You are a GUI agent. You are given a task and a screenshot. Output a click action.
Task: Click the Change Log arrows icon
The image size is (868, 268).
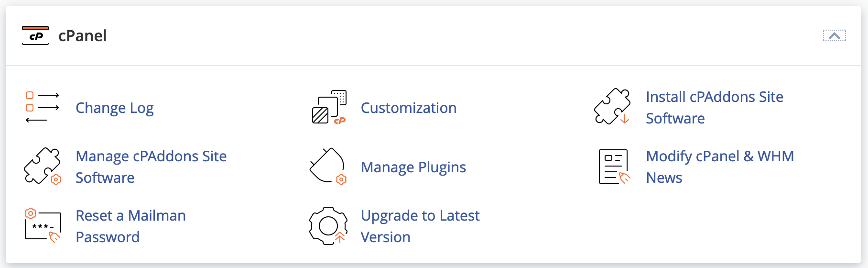tap(42, 107)
